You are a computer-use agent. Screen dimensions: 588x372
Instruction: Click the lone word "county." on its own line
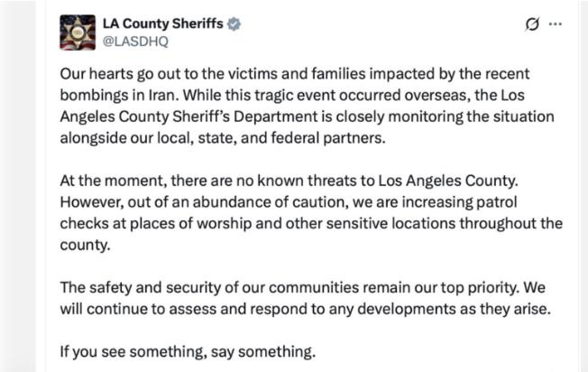(85, 245)
